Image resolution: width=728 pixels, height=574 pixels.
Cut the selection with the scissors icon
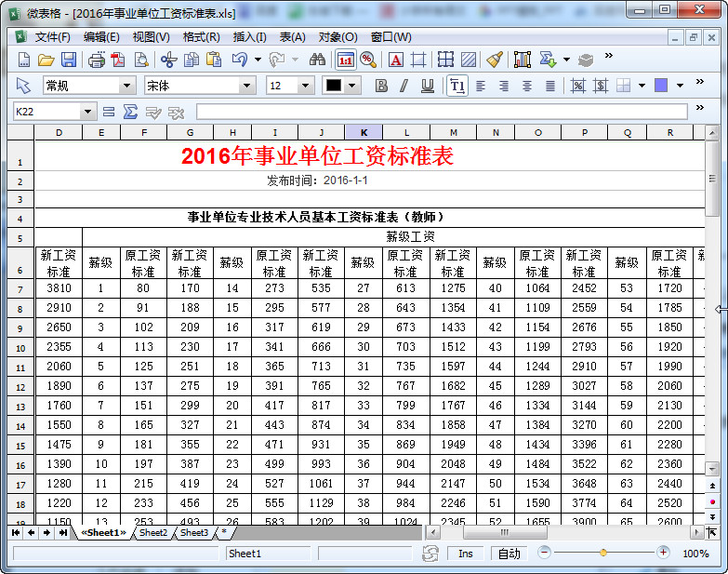(x=169, y=60)
